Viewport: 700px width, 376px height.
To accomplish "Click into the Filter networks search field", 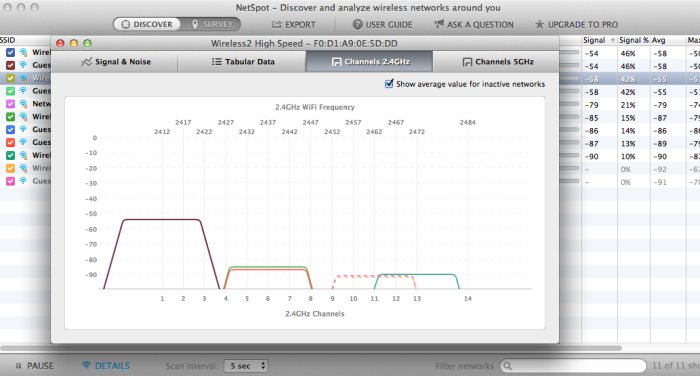I will (x=573, y=366).
